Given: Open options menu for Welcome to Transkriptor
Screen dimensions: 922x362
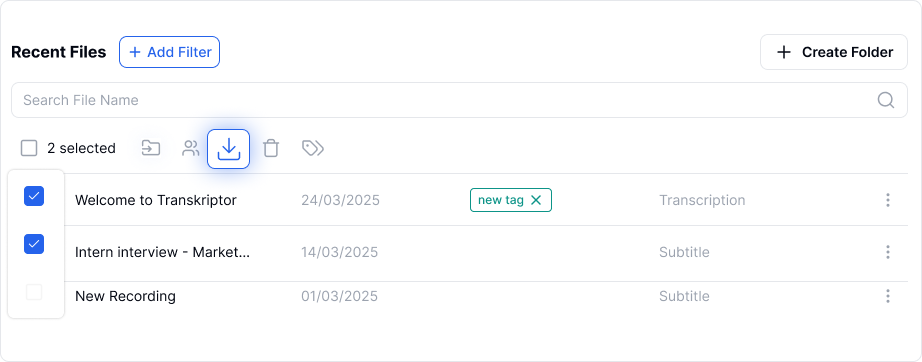Looking at the screenshot, I should coord(888,200).
